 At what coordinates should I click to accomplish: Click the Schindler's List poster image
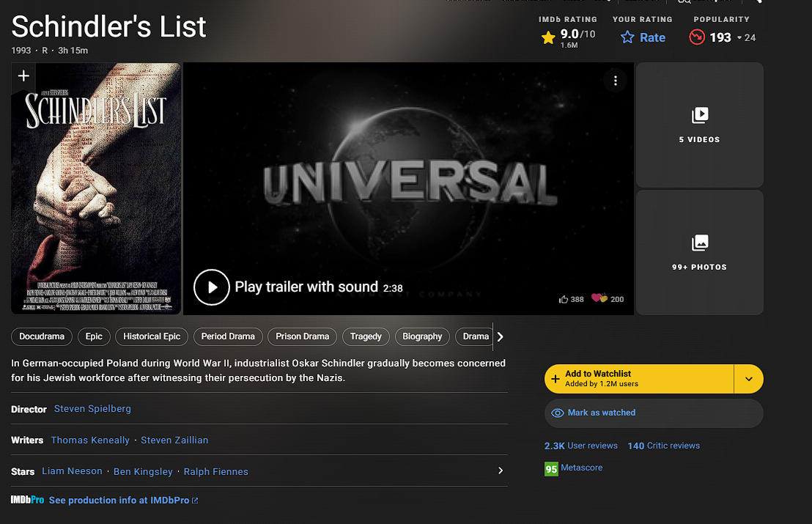coord(96,189)
